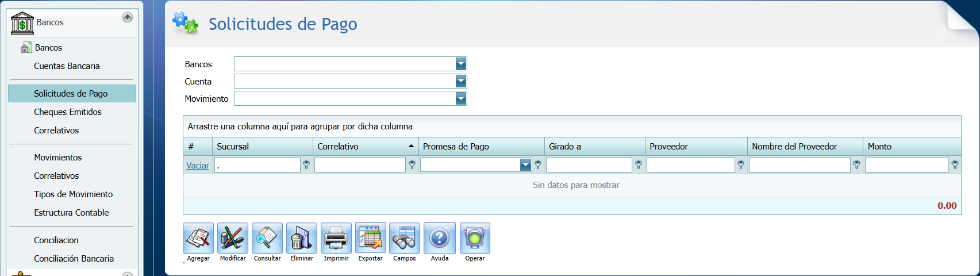Click the gears icon beside Solicitudes de Pago title
The height and width of the screenshot is (276, 980).
point(185,23)
